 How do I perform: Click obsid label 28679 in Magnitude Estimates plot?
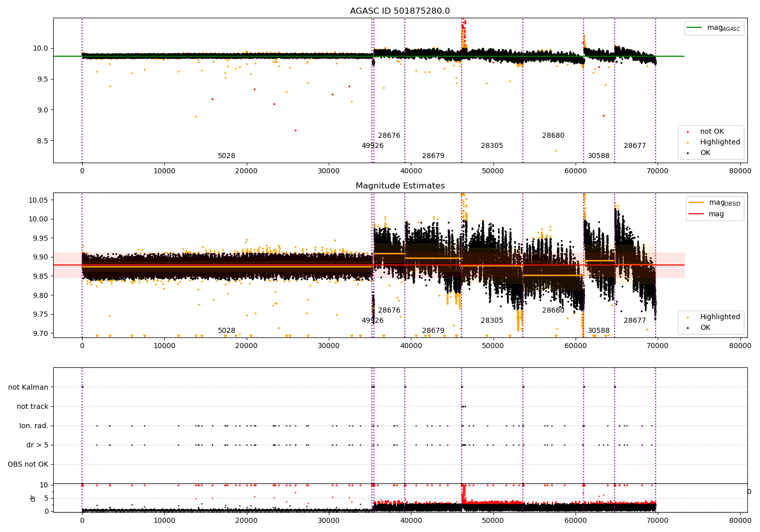click(433, 331)
